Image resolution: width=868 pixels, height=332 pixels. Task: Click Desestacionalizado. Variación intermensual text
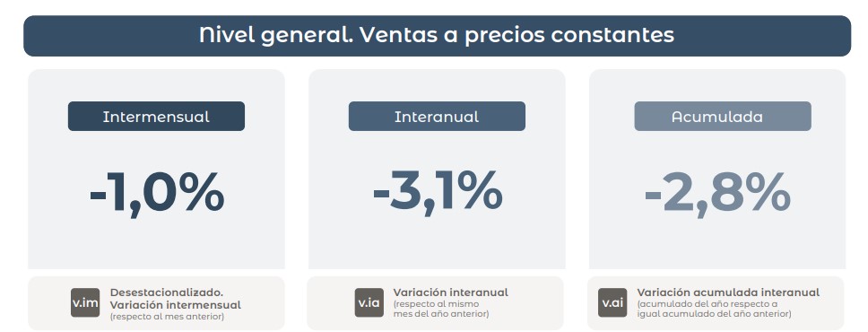tap(176, 298)
